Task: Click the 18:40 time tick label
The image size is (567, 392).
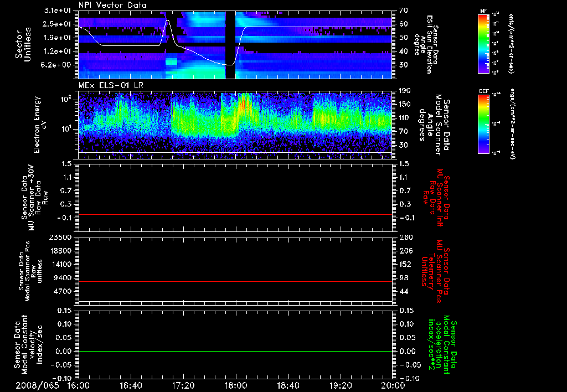Action: point(288,385)
